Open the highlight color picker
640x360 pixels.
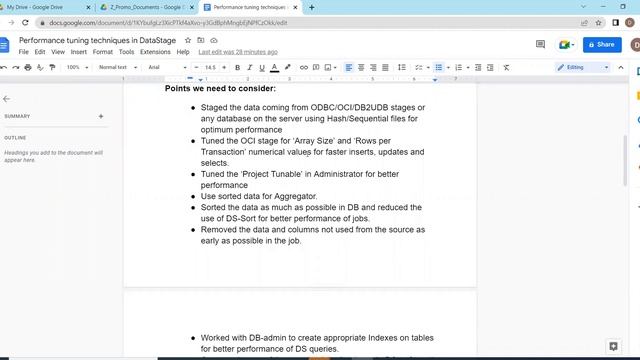pyautogui.click(x=287, y=67)
